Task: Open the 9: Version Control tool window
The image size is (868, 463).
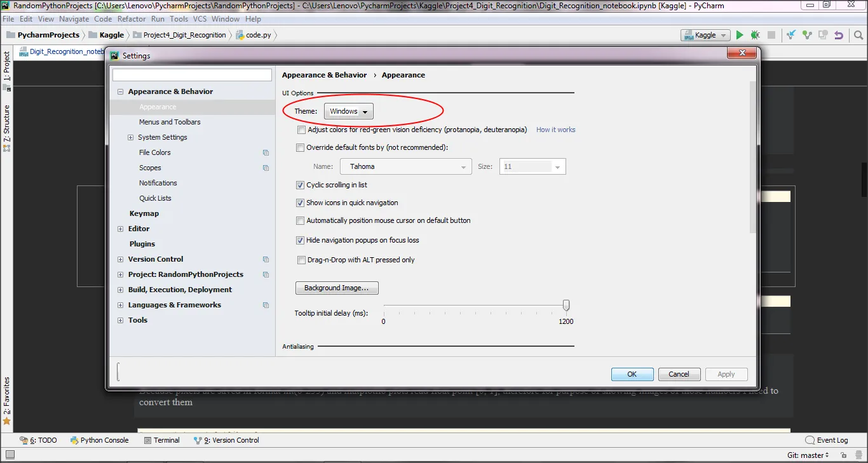Action: pyautogui.click(x=227, y=440)
